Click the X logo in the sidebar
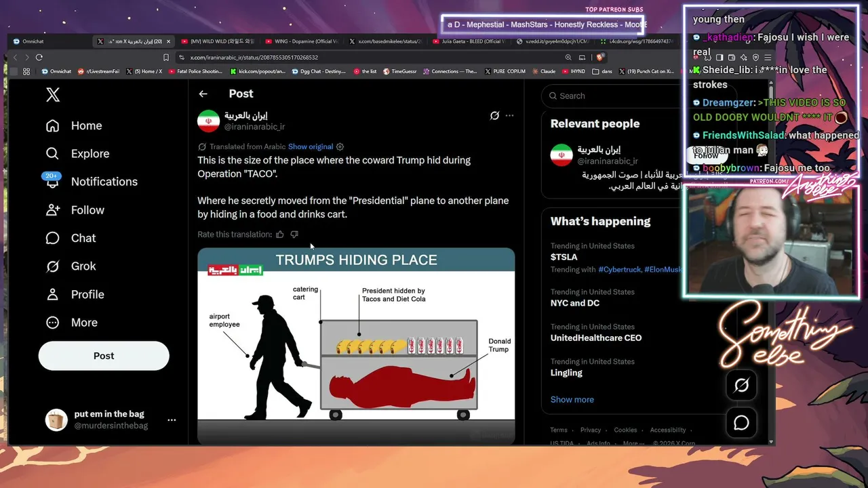Viewport: 868px width, 488px height. point(53,96)
